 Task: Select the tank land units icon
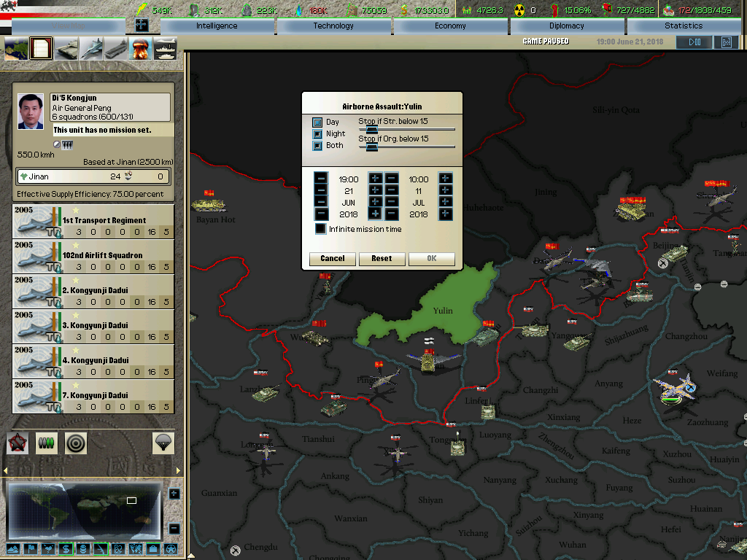(x=66, y=48)
